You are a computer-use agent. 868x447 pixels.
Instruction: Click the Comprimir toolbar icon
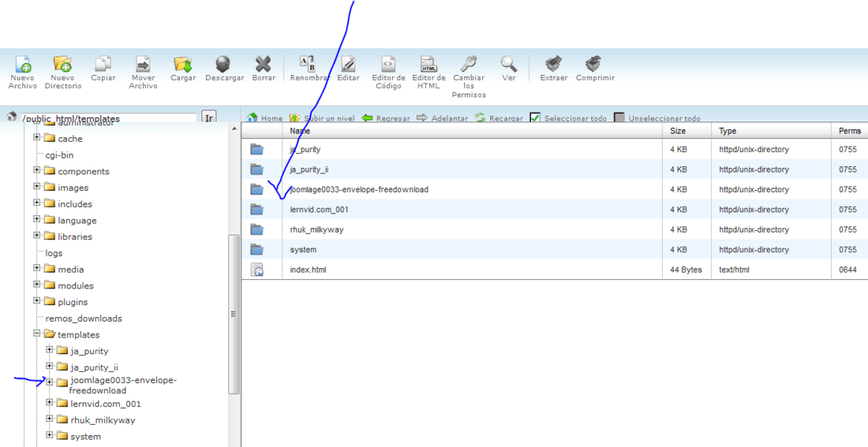(x=594, y=64)
